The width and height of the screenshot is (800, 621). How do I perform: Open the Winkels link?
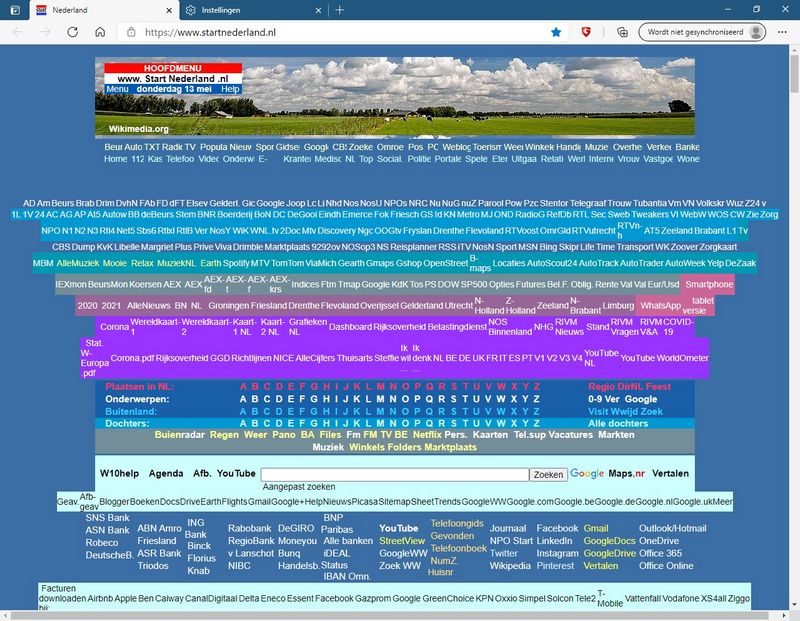tap(367, 448)
